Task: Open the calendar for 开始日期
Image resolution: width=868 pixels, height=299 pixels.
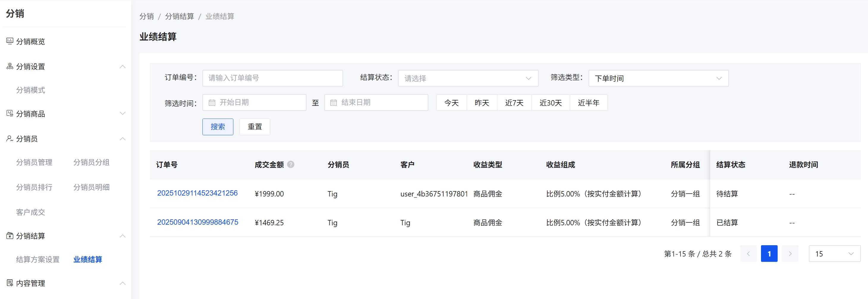Action: click(x=212, y=103)
